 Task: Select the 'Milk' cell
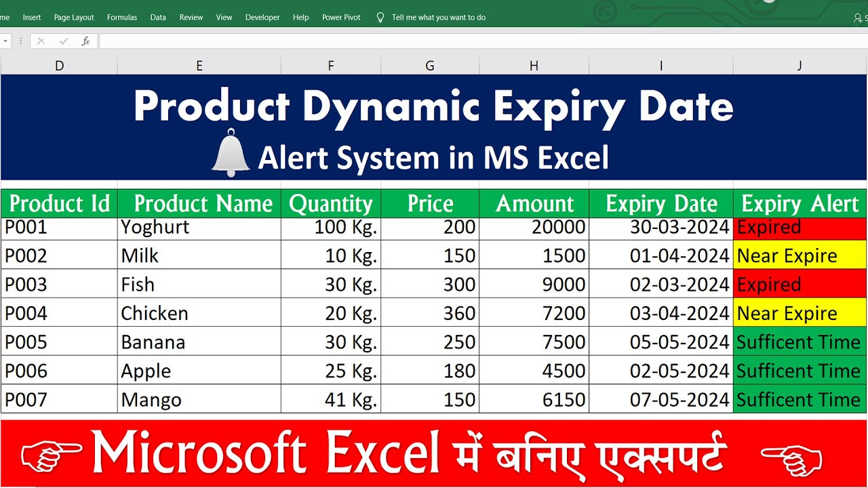[x=199, y=255]
